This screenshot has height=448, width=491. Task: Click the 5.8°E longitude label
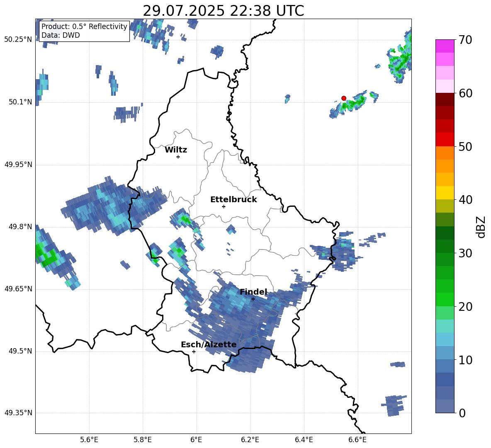click(143, 440)
